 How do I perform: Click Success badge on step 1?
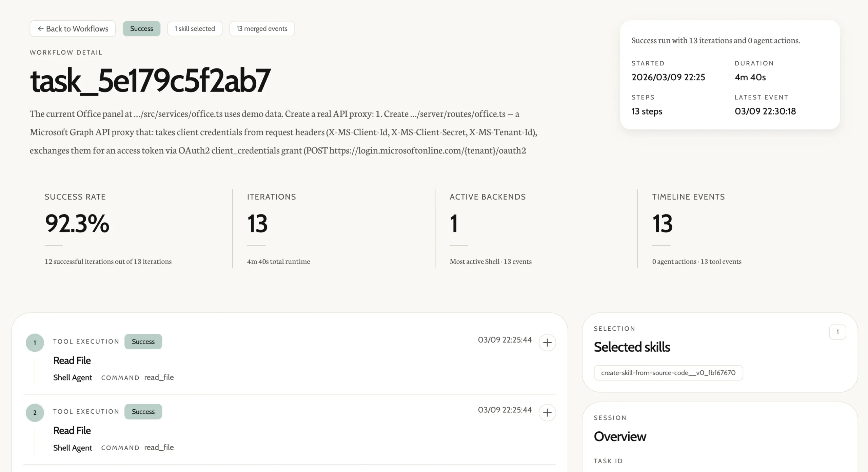[143, 342]
